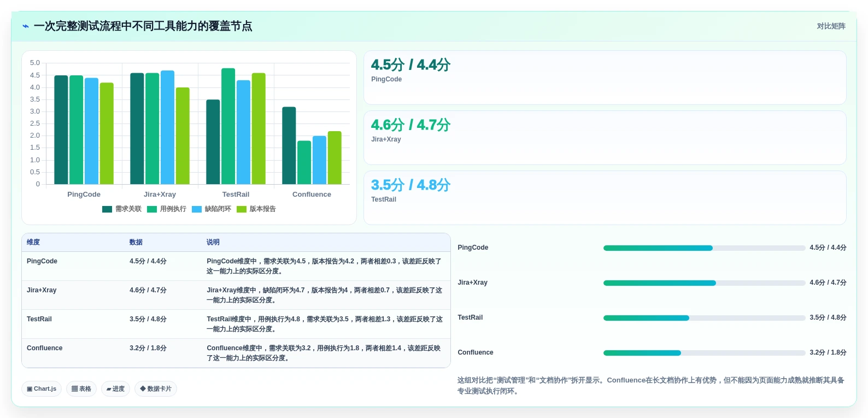Click the PingCode x-axis label on the chart
The image size is (868, 418).
pyautogui.click(x=84, y=195)
